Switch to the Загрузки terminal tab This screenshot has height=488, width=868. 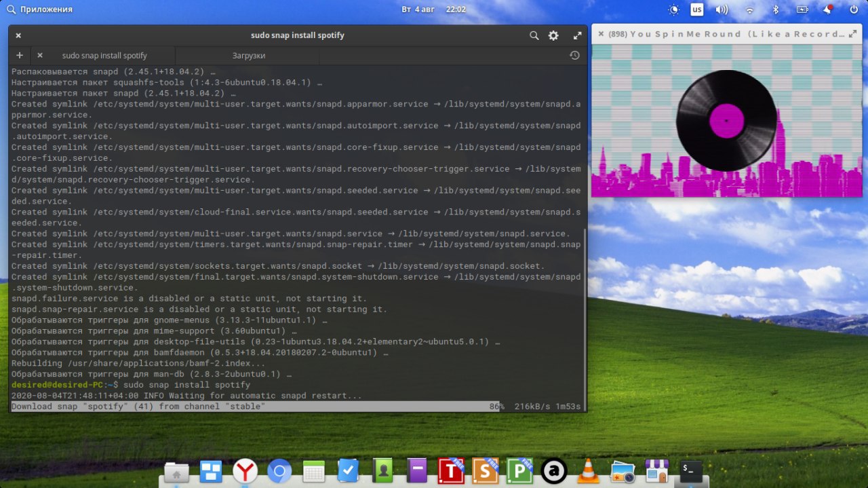[249, 56]
